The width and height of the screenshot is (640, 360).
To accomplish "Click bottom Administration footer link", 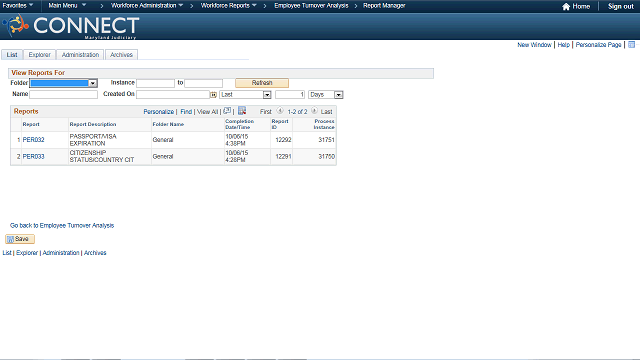I will point(61,253).
